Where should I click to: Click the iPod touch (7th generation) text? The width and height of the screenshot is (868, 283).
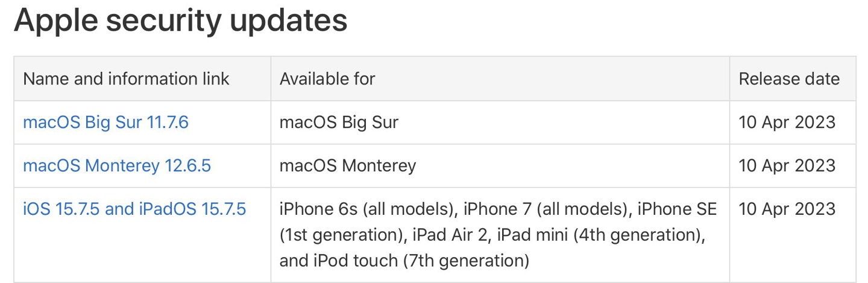click(x=421, y=261)
